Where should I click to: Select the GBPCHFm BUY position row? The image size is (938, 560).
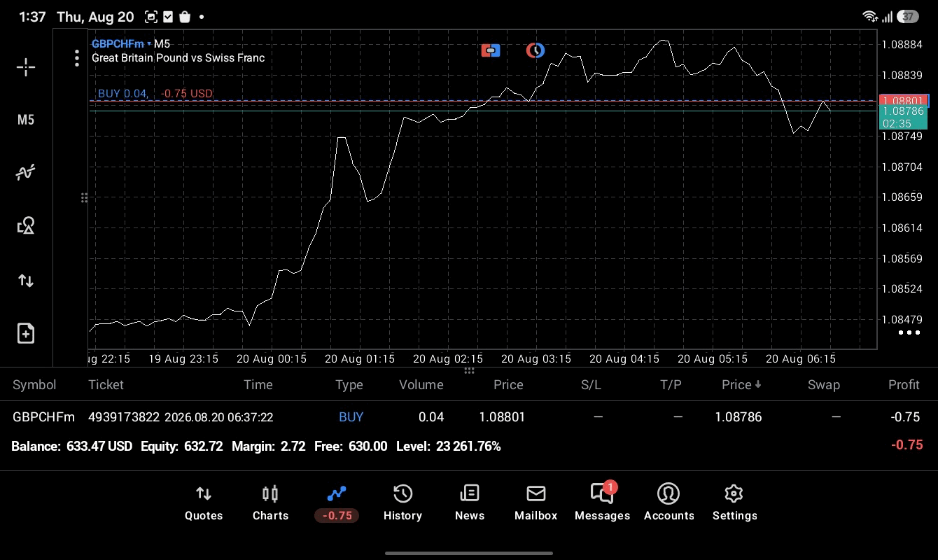pyautogui.click(x=469, y=416)
